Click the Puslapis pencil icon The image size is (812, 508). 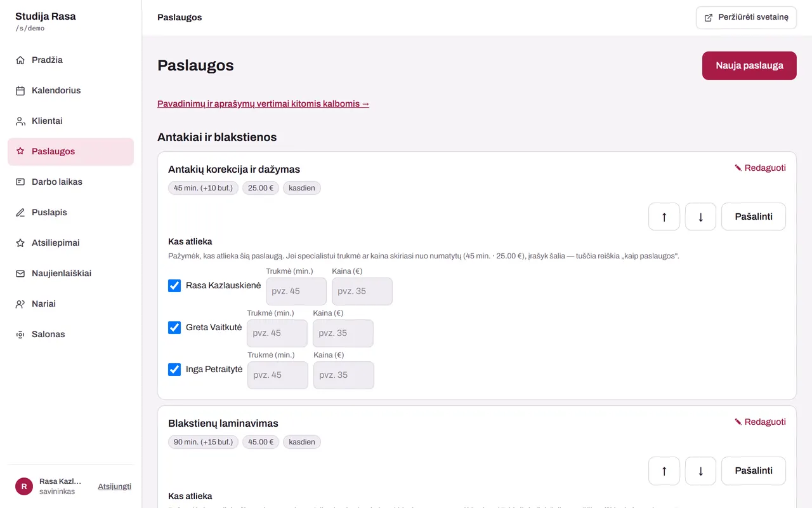(20, 213)
